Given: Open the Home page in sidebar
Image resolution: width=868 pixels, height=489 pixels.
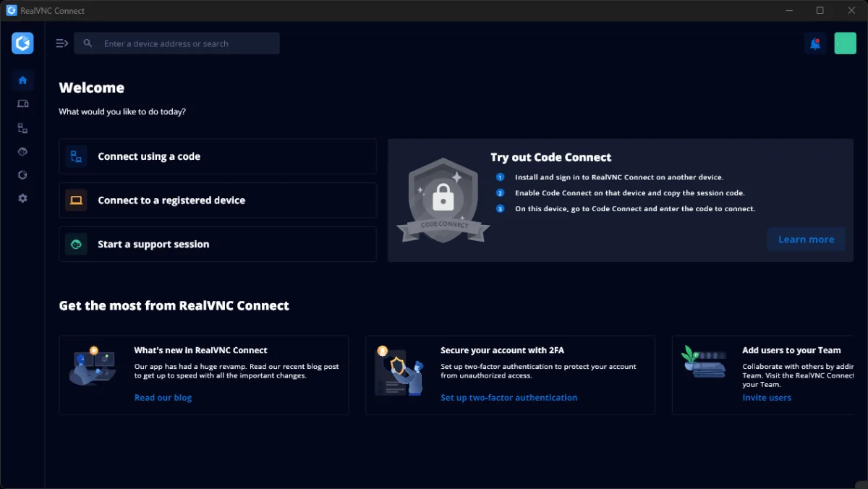Looking at the screenshot, I should pos(22,80).
